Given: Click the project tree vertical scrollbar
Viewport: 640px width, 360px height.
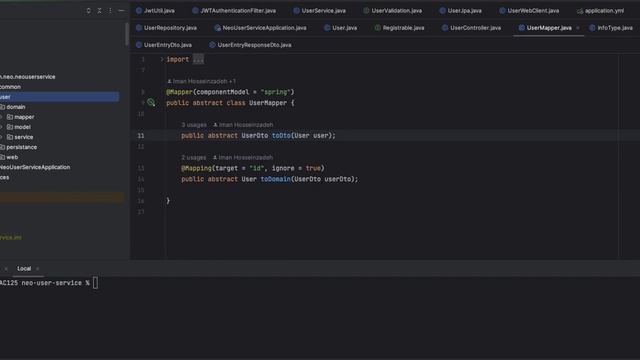Looking at the screenshot, I should (x=127, y=34).
